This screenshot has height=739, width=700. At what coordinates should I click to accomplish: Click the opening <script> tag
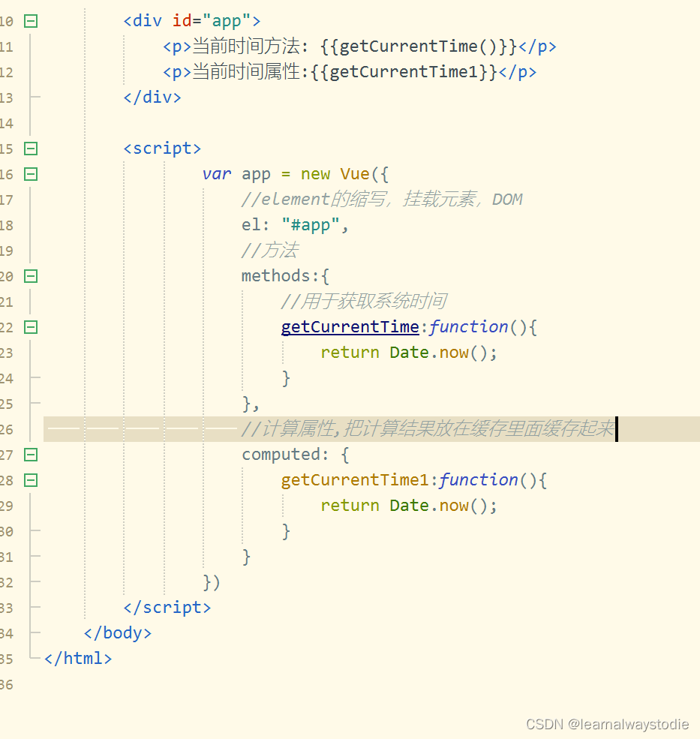point(162,149)
